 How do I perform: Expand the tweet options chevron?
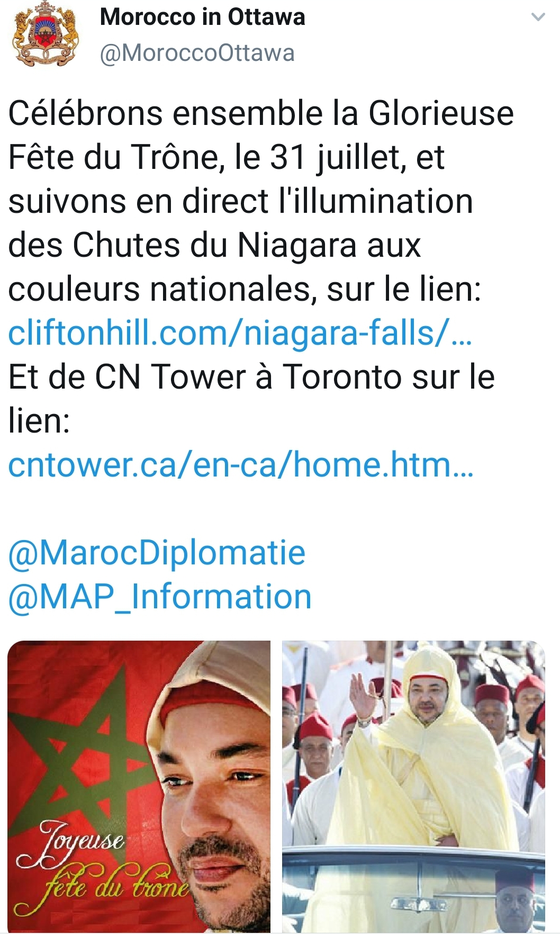538,17
